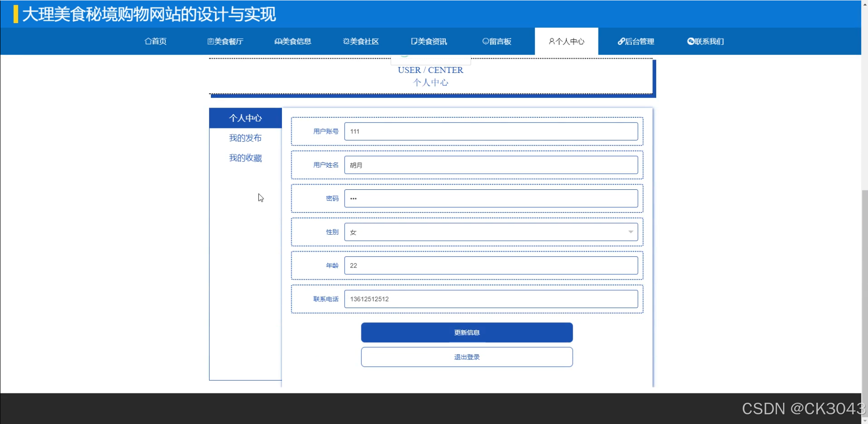
Task: Click the user icon beside 个人中心
Action: (x=551, y=41)
